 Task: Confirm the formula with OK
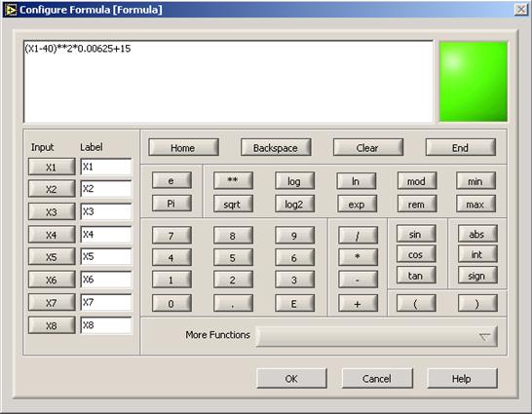[291, 378]
